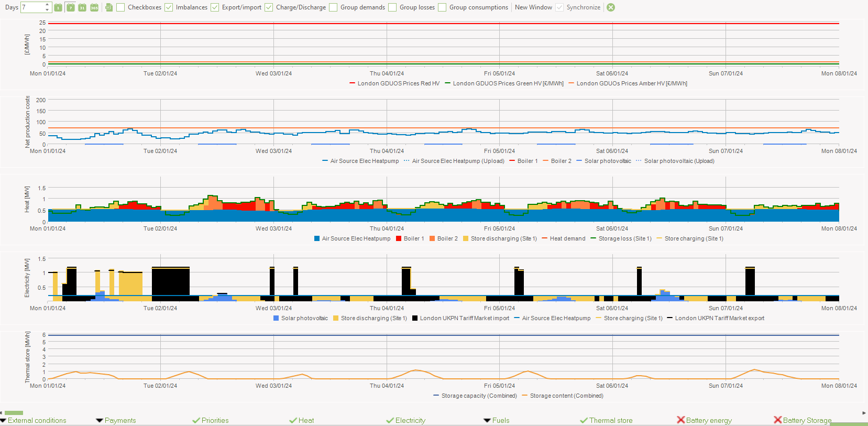
Task: Set view to 365 days calendar icon
Action: pyautogui.click(x=94, y=7)
